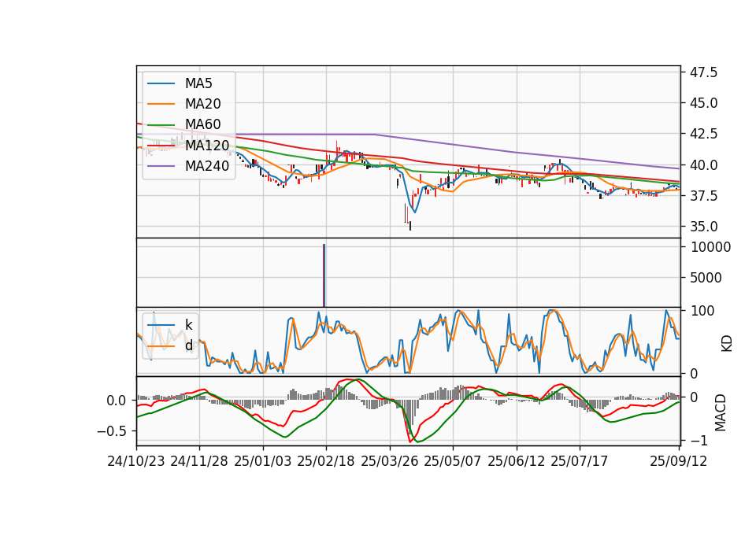Click the lowest candlestick near 35.0
This screenshot has height=543, width=756.
point(410,226)
